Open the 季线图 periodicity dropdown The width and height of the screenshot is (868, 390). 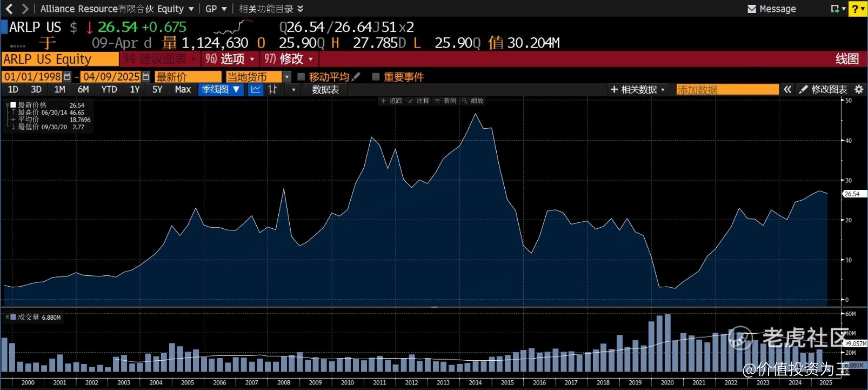tap(221, 89)
